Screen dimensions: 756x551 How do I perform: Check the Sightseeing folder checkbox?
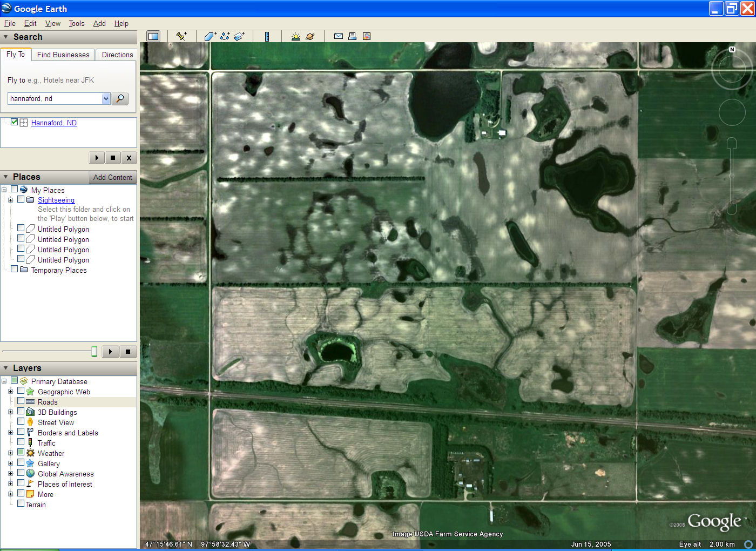point(21,199)
